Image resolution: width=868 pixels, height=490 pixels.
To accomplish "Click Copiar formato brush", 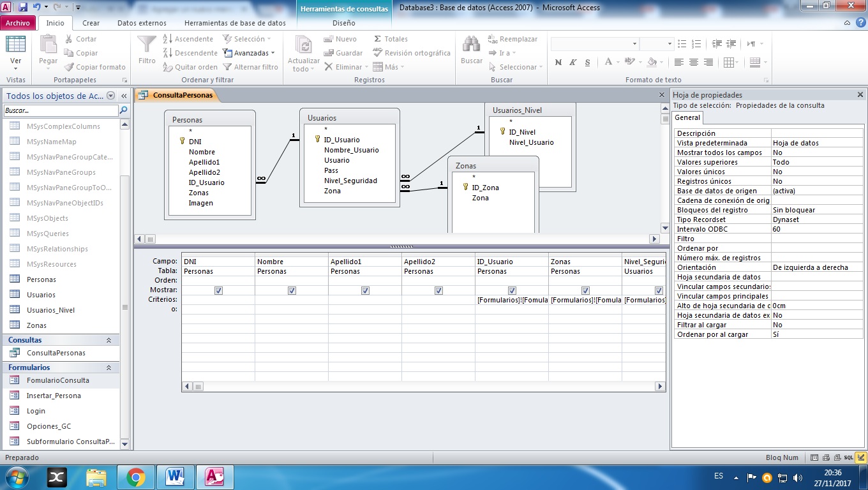I will pyautogui.click(x=95, y=67).
